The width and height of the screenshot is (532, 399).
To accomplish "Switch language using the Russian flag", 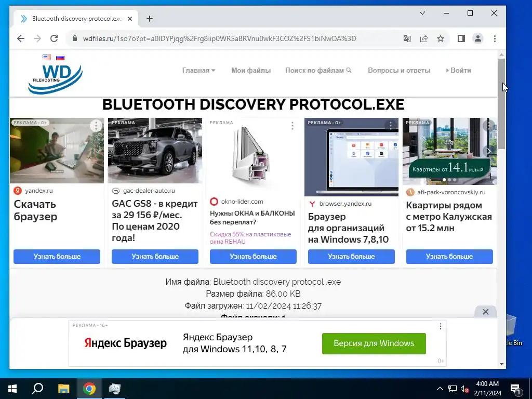I will [x=60, y=58].
